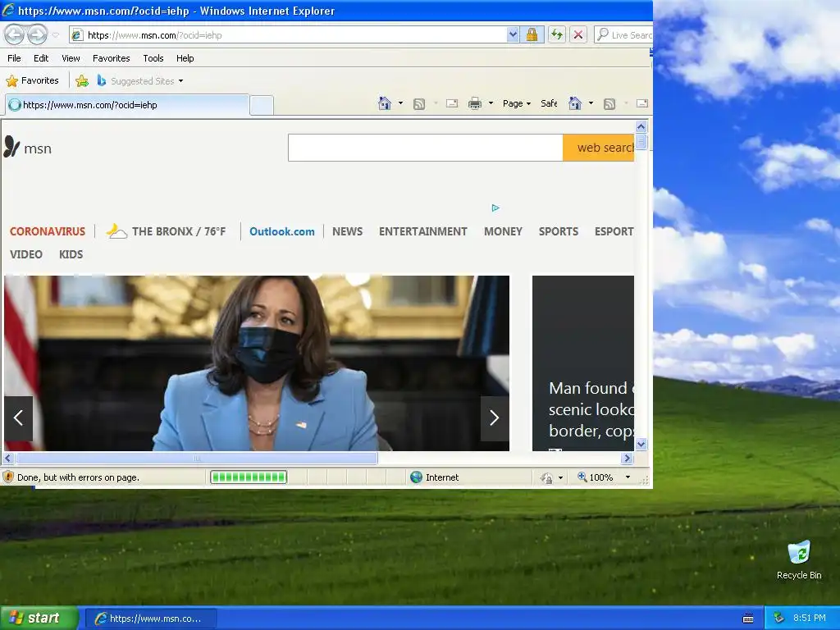Click the green page loading progress bar
Image resolution: width=840 pixels, height=630 pixels.
pos(249,477)
